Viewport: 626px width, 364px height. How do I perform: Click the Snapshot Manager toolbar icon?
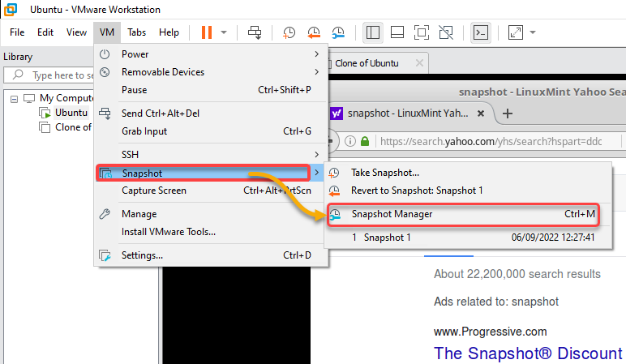click(338, 32)
